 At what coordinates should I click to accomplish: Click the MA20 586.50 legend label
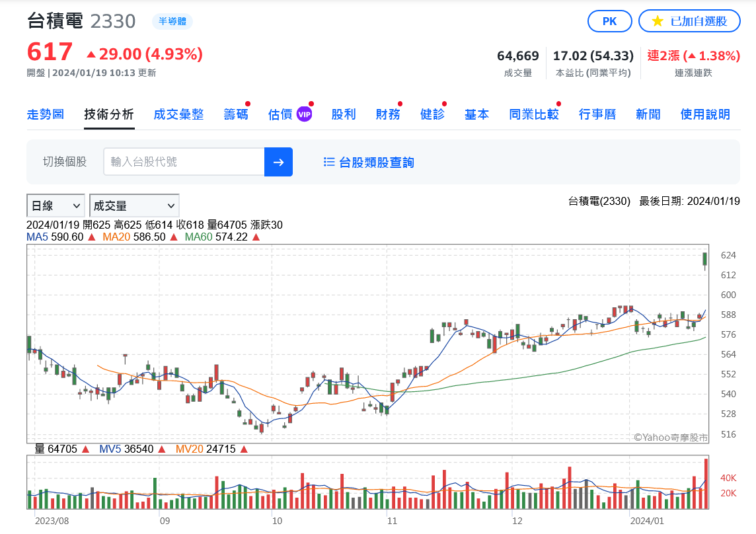[134, 237]
